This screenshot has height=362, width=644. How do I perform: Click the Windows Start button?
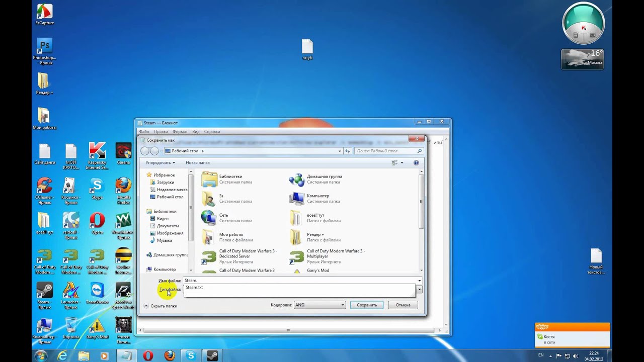(41, 355)
